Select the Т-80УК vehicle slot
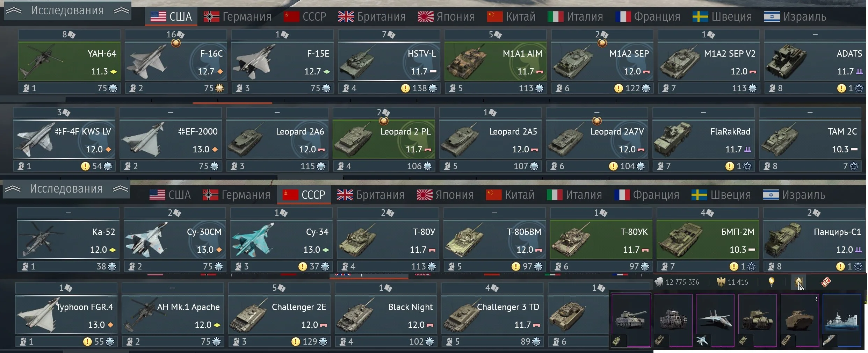Image resolution: width=868 pixels, height=353 pixels. [x=601, y=239]
